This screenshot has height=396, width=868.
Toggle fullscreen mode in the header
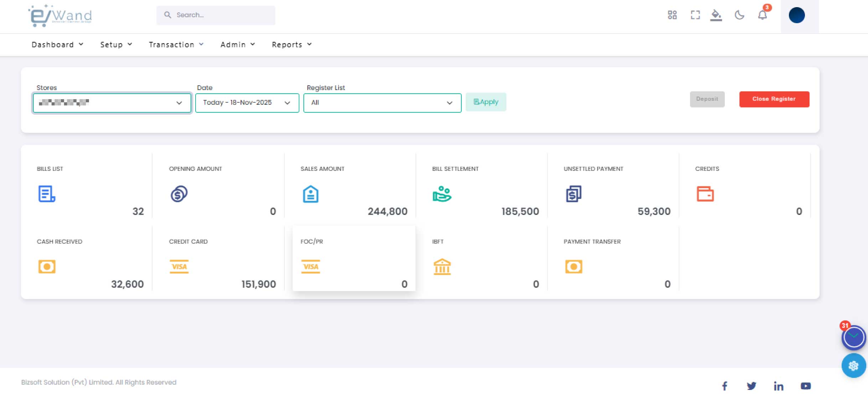pos(694,15)
